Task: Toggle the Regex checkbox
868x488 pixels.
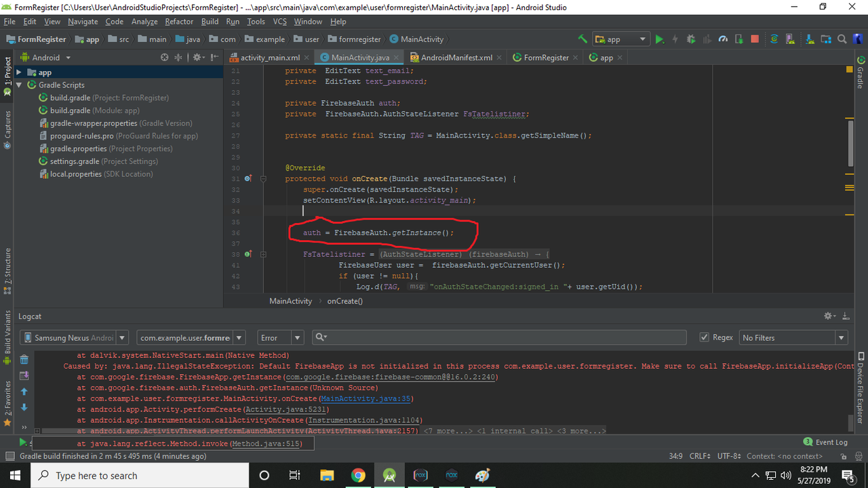Action: tap(704, 338)
